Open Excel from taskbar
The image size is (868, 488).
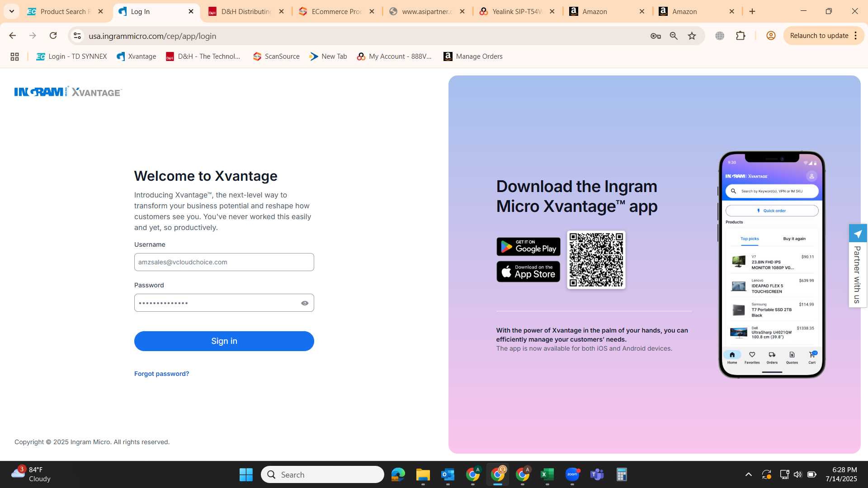(x=547, y=474)
